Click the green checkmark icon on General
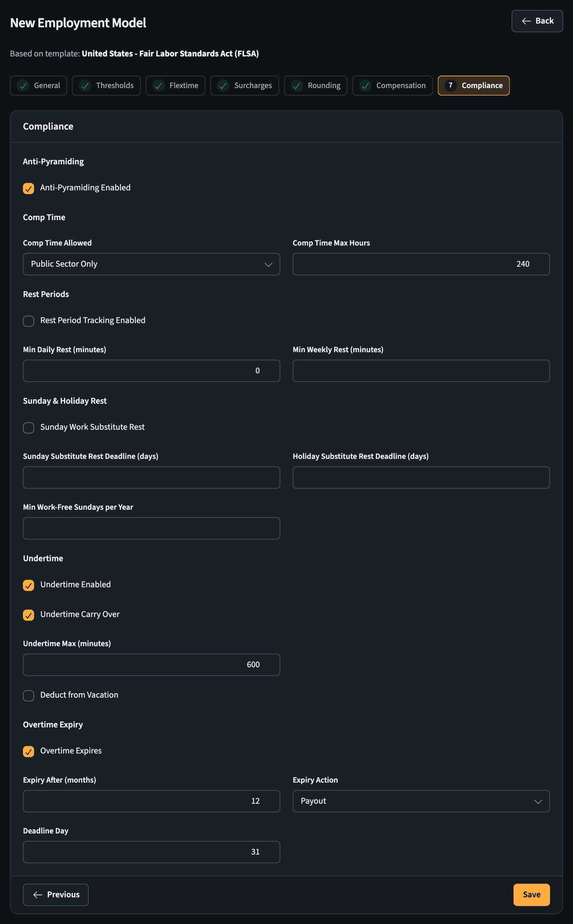 [23, 86]
